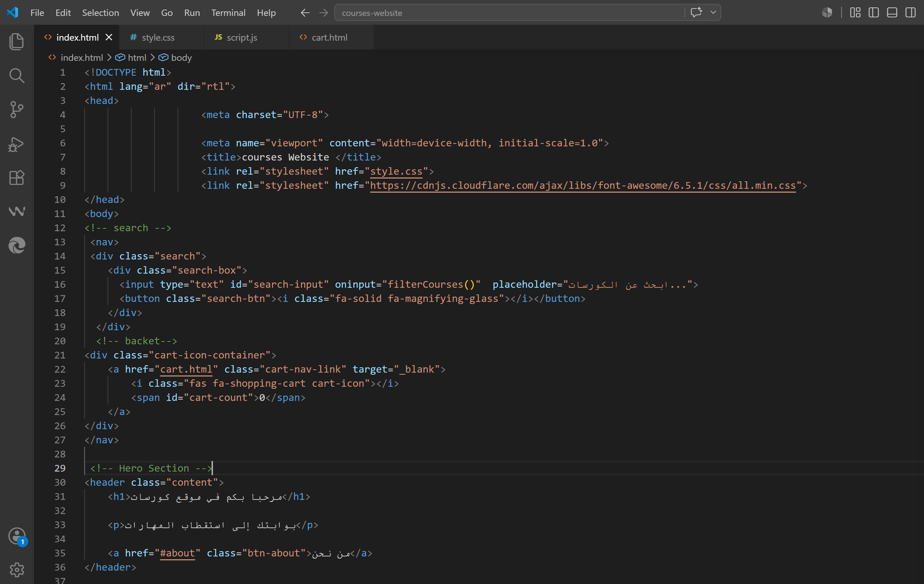The height and width of the screenshot is (584, 924).
Task: Go back with the left arrow
Action: pyautogui.click(x=305, y=13)
